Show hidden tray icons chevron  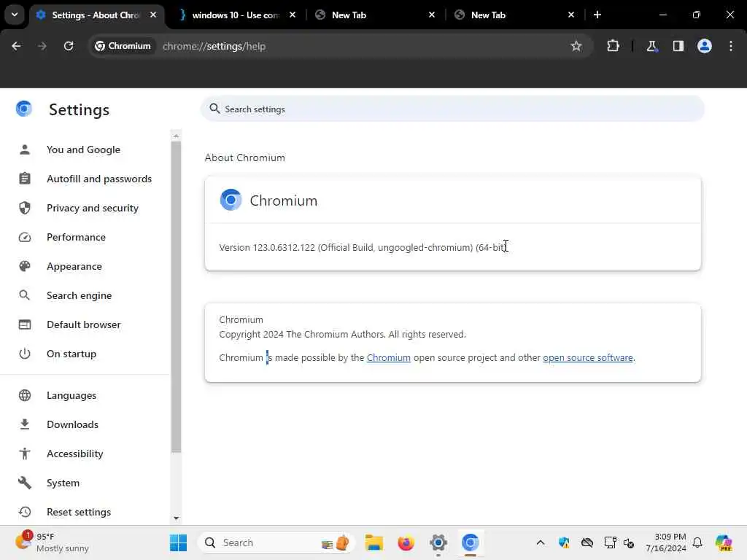[541, 542]
